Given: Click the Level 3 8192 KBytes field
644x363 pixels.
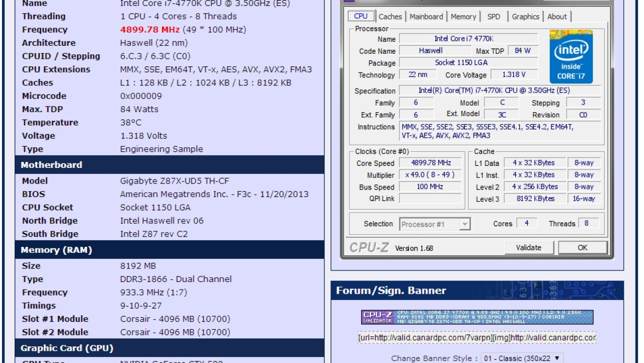Looking at the screenshot, I should 535,199.
